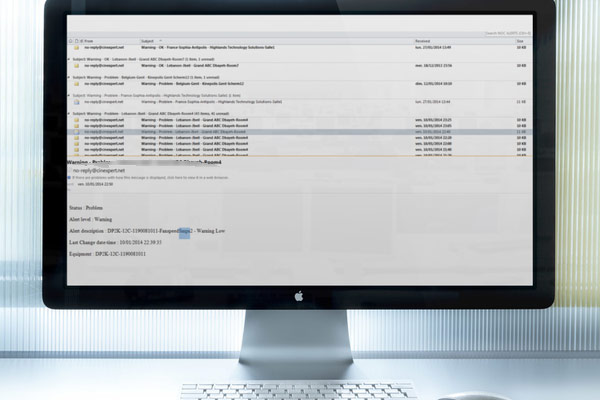Collapse the Lebanon Grand ABC Dbayeh-Room7 OK group
The width and height of the screenshot is (600, 400).
(69, 59)
